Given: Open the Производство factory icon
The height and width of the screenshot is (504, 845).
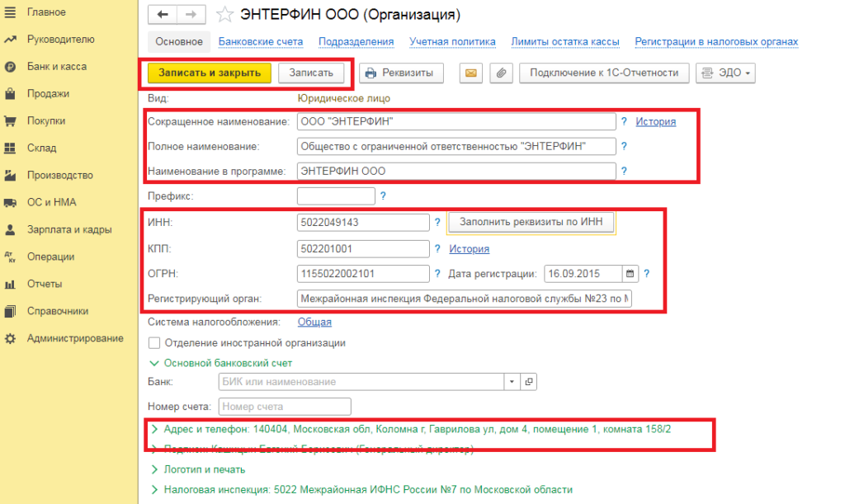Looking at the screenshot, I should click(10, 175).
